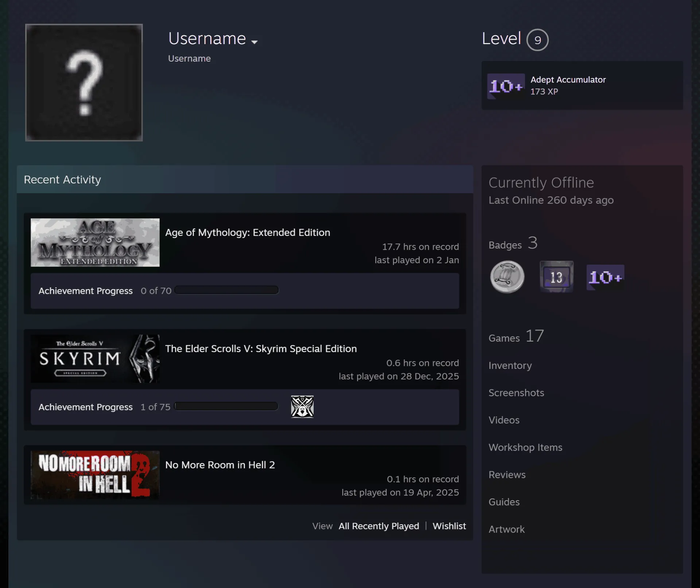
Task: Click the '0 of 70' achievement count
Action: [x=156, y=291]
